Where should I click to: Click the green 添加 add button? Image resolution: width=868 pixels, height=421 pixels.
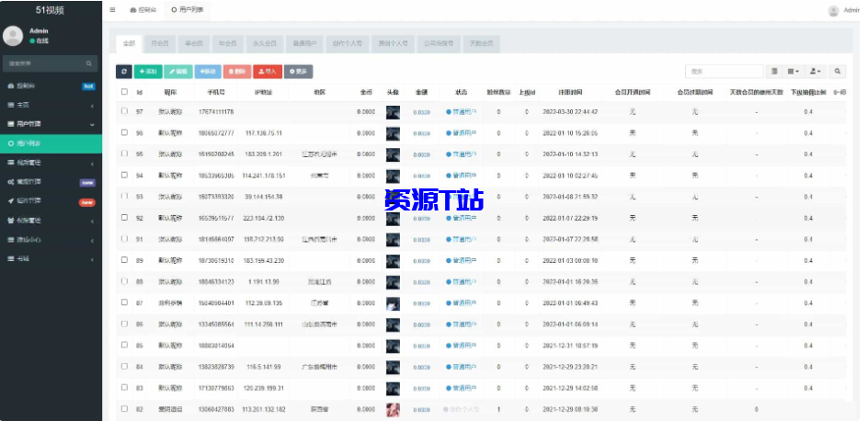(x=148, y=72)
